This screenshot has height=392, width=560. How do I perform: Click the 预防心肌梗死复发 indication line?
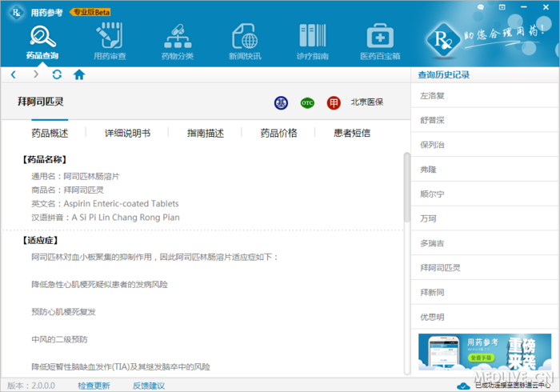[63, 312]
